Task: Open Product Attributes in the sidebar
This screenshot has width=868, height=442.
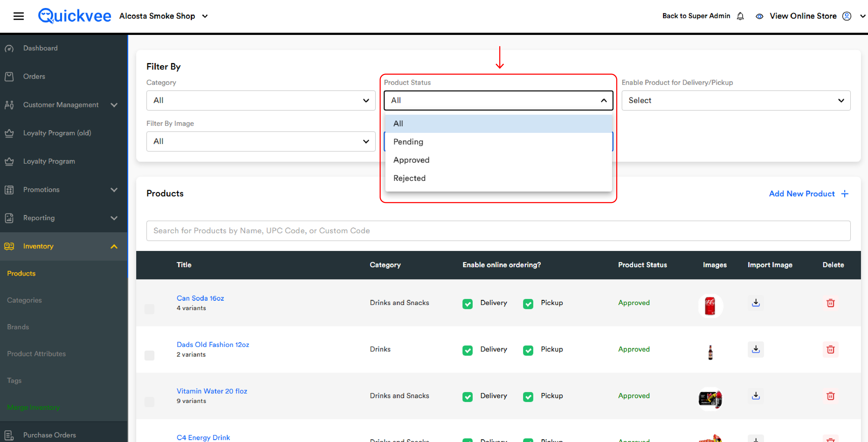Action: (36, 354)
